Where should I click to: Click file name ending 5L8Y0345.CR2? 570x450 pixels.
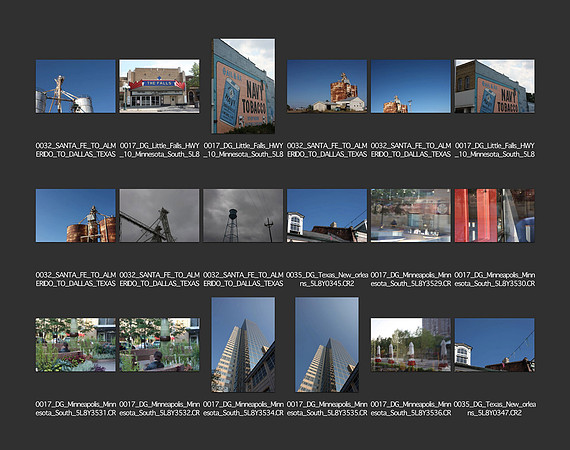click(327, 279)
